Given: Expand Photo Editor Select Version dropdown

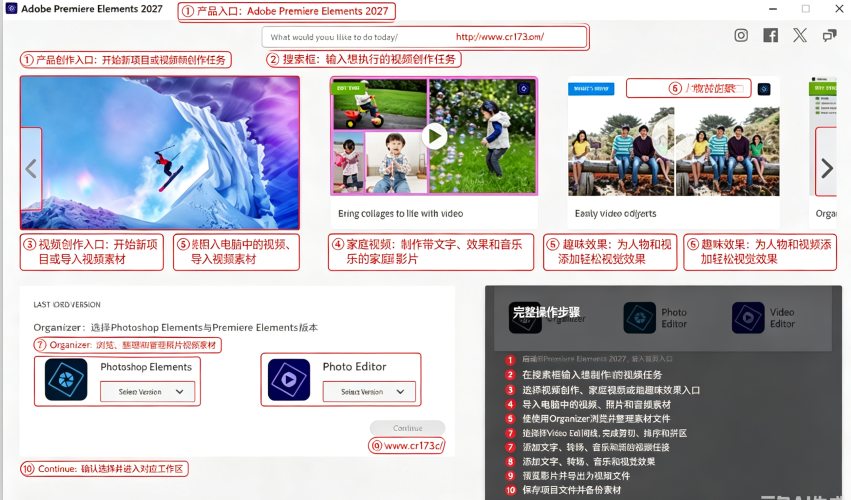Looking at the screenshot, I should click(x=369, y=391).
